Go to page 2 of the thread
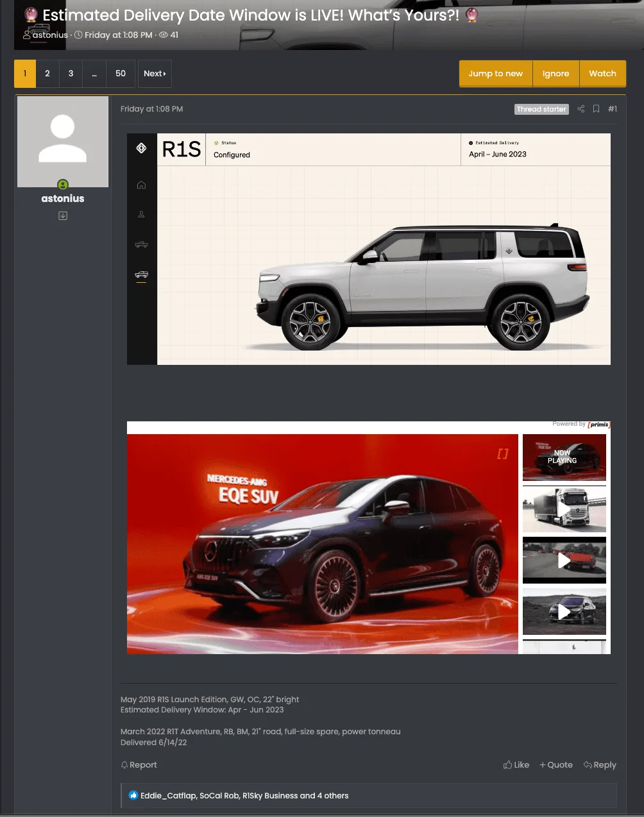This screenshot has width=644, height=817. tap(47, 74)
